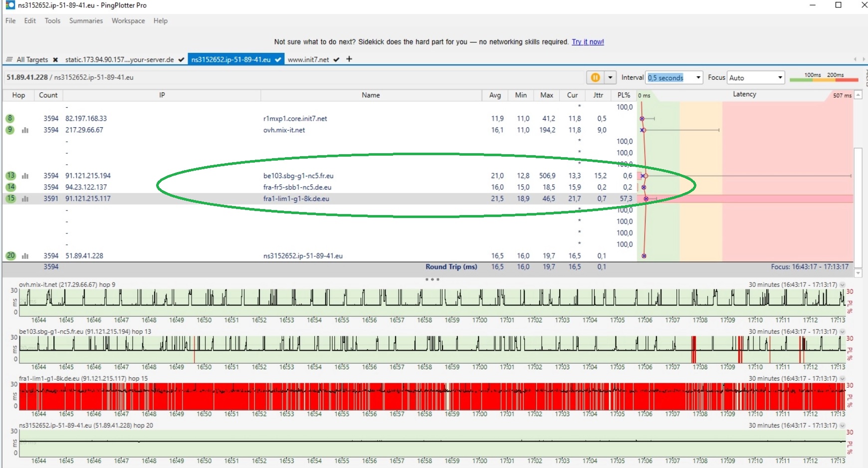Click the Latency graph column header
The height and width of the screenshot is (468, 868).
(744, 94)
